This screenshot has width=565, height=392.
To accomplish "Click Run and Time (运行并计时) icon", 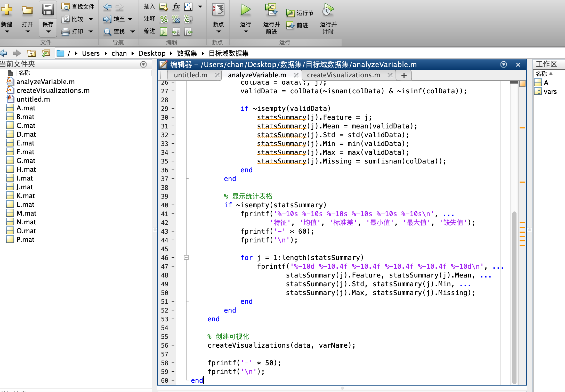I will [328, 10].
